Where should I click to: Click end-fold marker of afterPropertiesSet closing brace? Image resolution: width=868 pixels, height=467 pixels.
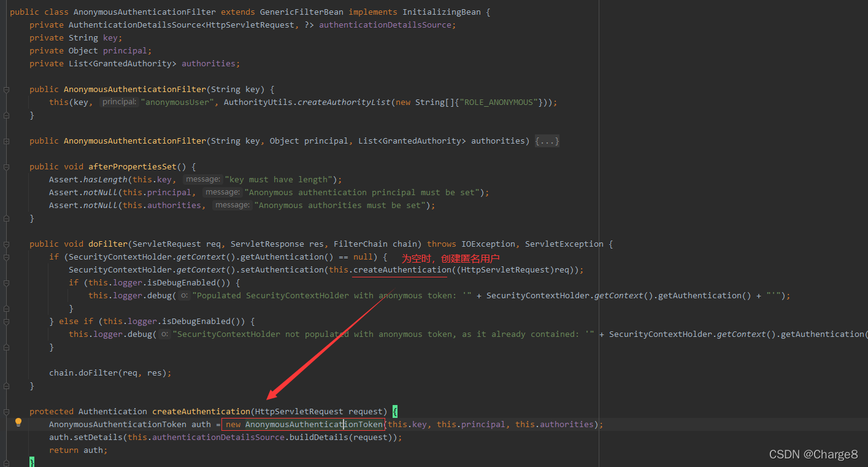pos(6,218)
